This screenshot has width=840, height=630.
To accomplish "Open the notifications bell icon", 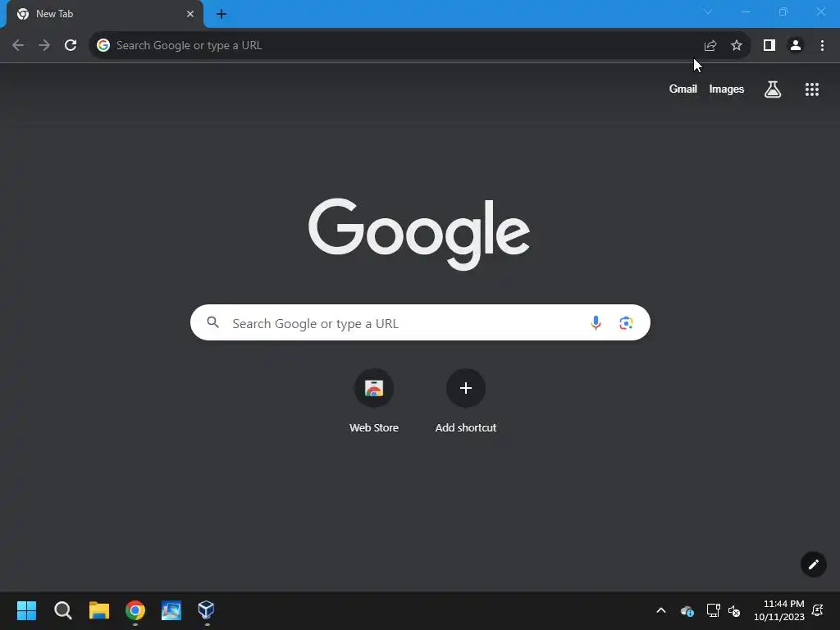I will [818, 610].
